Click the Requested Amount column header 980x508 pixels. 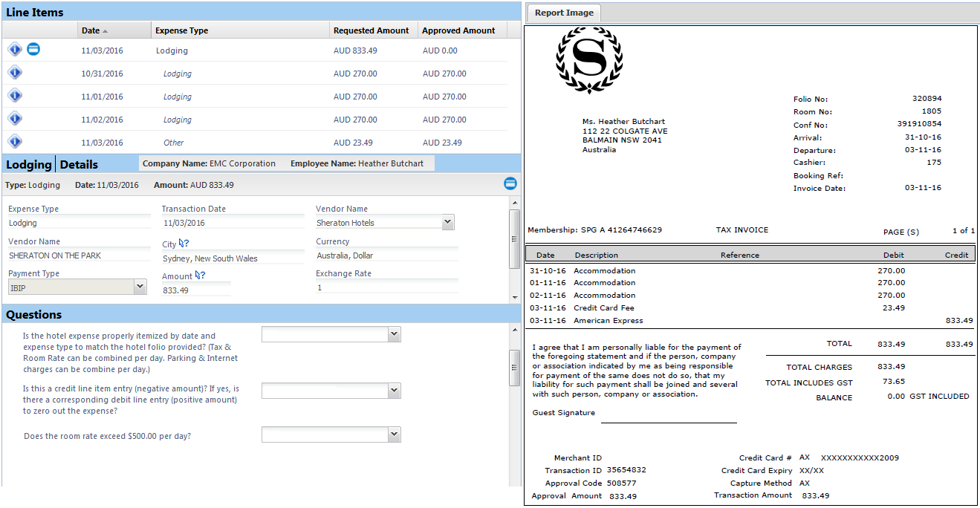tap(371, 30)
